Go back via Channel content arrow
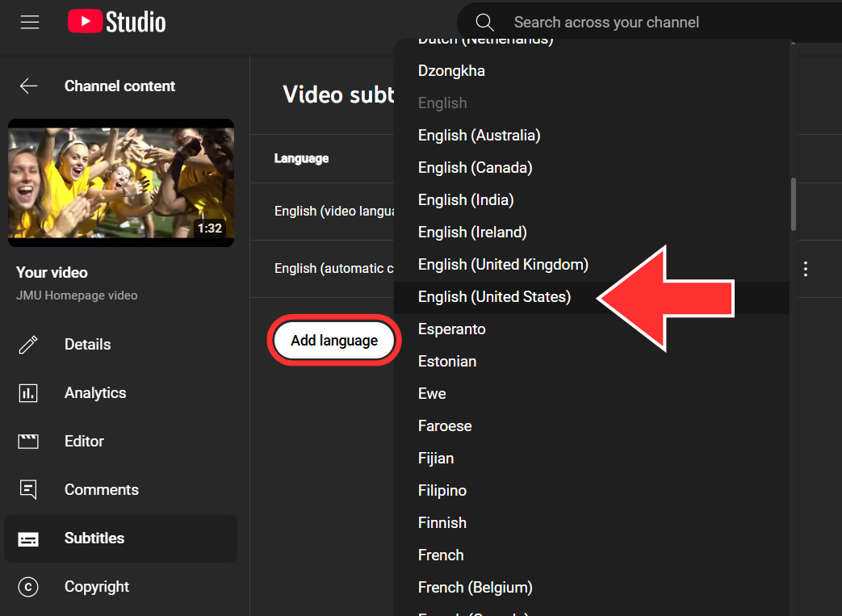 [x=29, y=86]
